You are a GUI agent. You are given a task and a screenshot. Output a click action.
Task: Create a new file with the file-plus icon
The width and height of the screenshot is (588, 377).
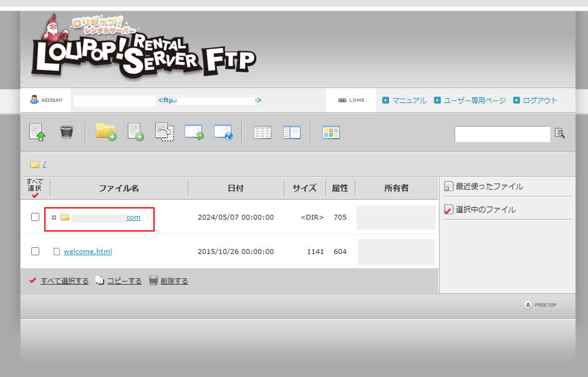coord(135,132)
